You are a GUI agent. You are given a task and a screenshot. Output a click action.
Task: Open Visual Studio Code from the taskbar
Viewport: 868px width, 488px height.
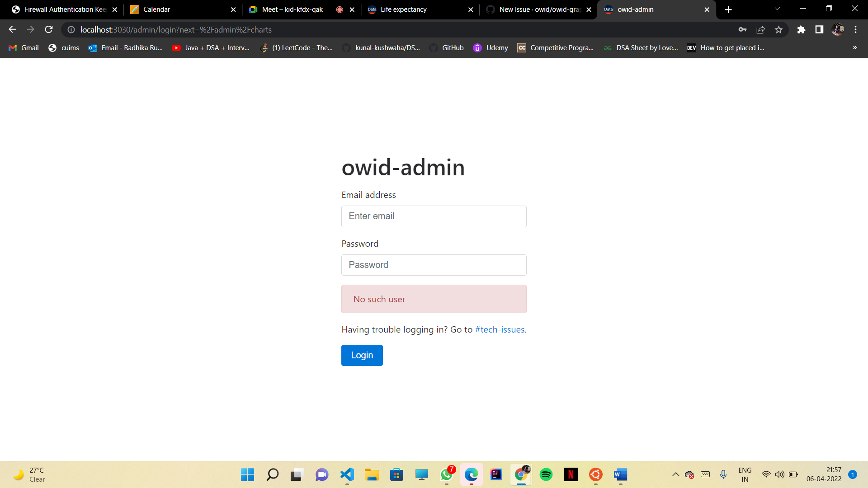pos(346,474)
